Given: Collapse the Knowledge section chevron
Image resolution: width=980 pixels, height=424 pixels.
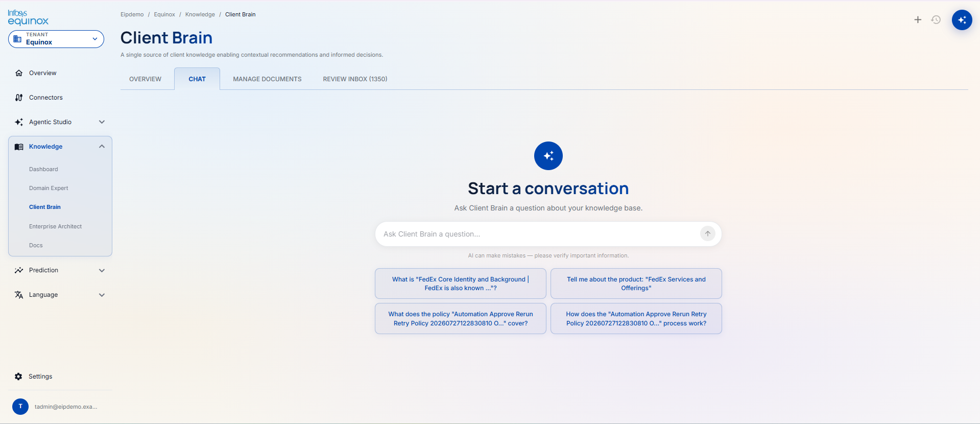Looking at the screenshot, I should (x=102, y=147).
